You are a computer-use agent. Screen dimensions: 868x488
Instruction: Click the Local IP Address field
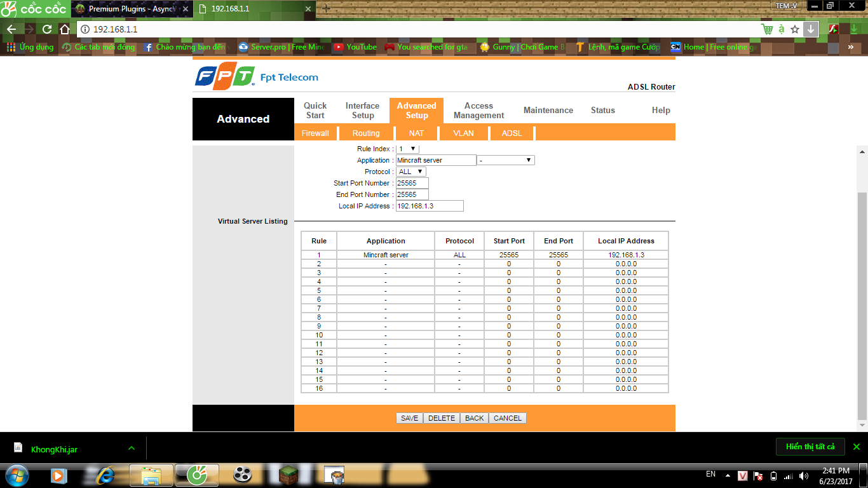point(430,206)
